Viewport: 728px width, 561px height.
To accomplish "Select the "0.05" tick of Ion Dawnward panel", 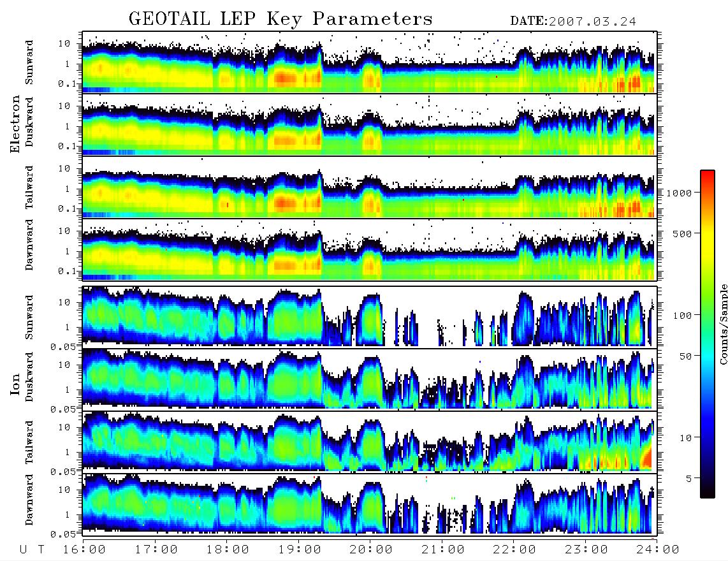I will (63, 534).
